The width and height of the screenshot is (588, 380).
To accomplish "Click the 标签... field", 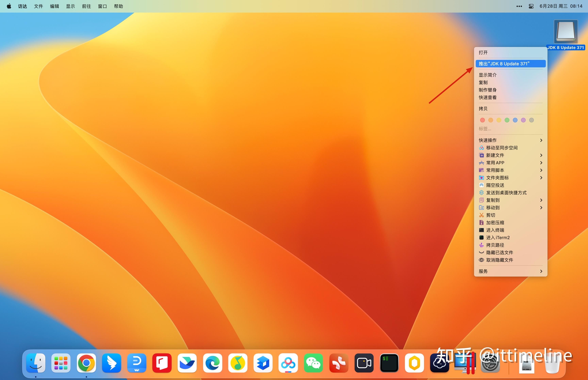I will 485,129.
